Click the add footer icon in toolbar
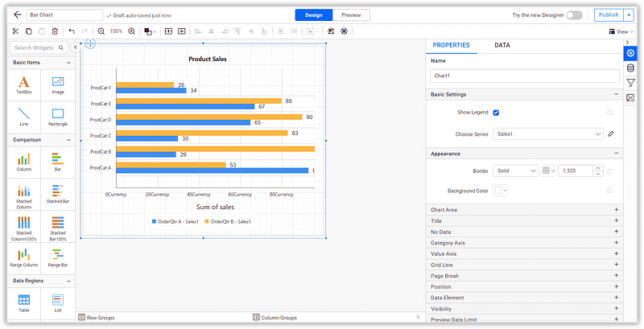Viewport: 644px width, 329px height. (x=182, y=31)
